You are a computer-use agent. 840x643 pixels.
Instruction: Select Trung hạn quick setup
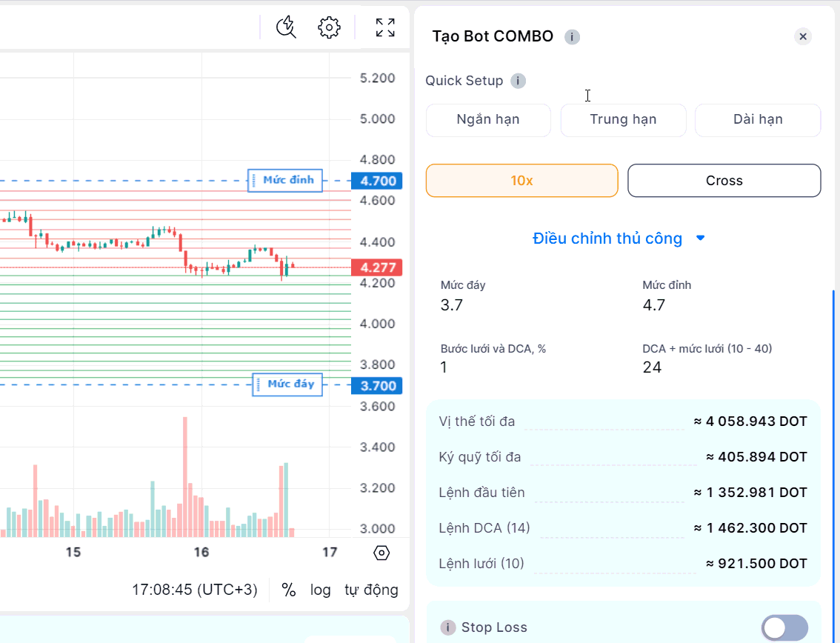(623, 120)
